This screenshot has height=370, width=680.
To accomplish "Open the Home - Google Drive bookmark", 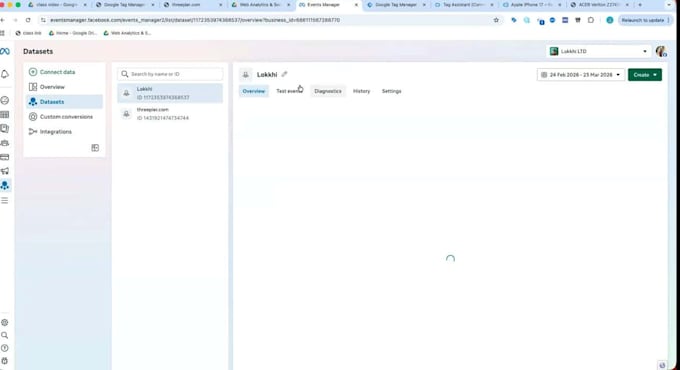I will [x=72, y=33].
